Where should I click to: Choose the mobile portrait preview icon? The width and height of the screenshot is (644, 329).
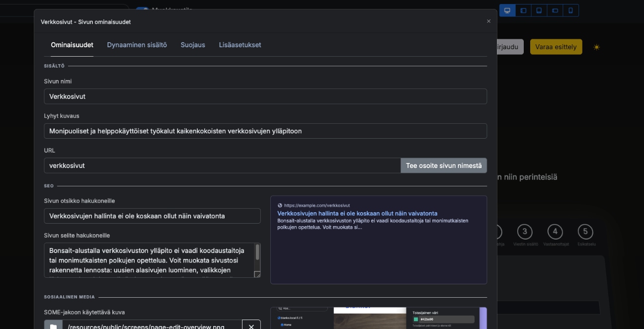pyautogui.click(x=571, y=10)
